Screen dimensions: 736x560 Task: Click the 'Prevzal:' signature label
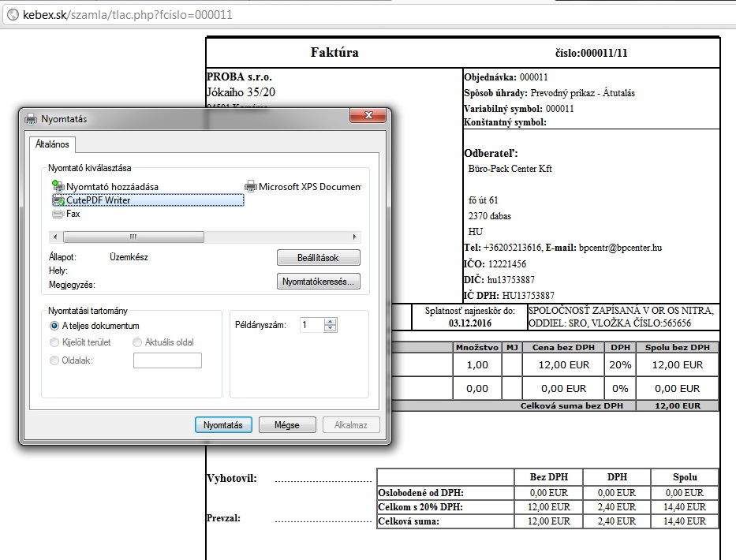click(x=223, y=518)
